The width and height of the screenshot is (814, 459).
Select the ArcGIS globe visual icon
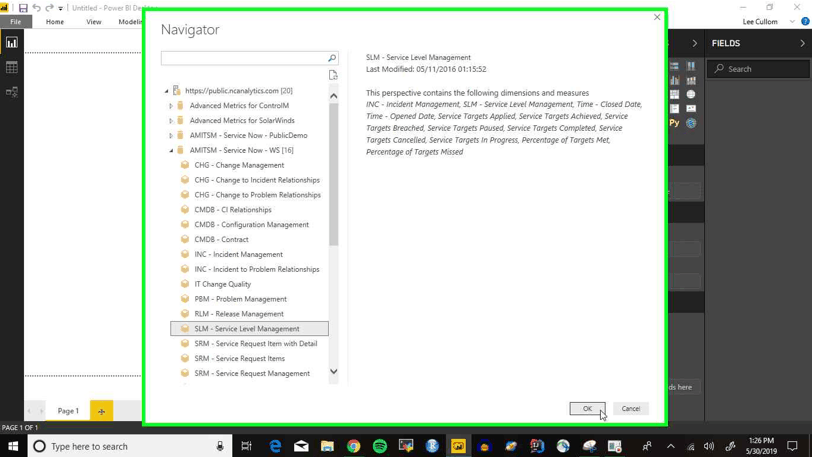click(691, 123)
